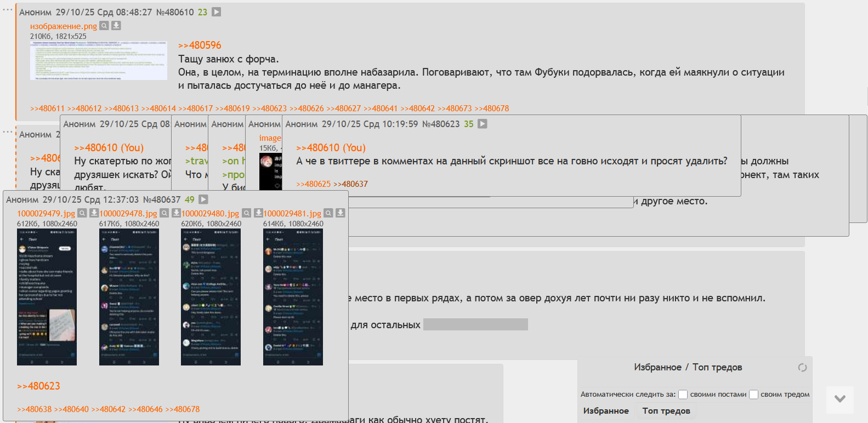
Task: Follow the >>480619 reply link
Action: coord(232,108)
